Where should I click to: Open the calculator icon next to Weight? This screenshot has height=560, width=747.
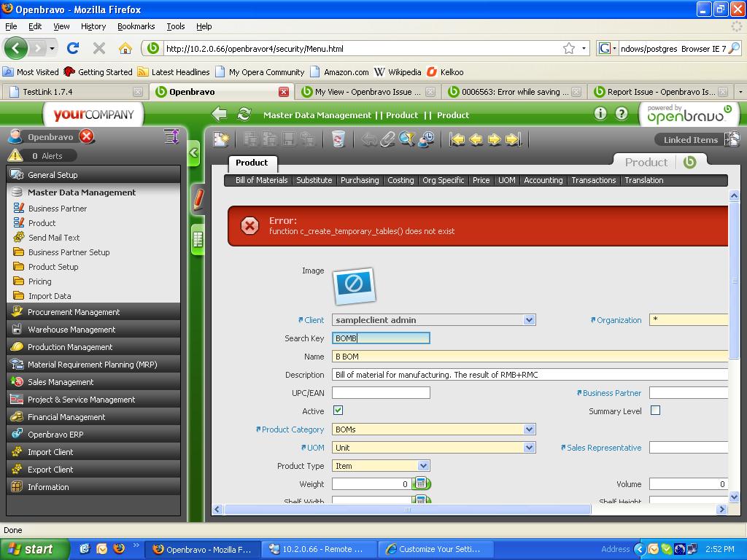tap(421, 483)
